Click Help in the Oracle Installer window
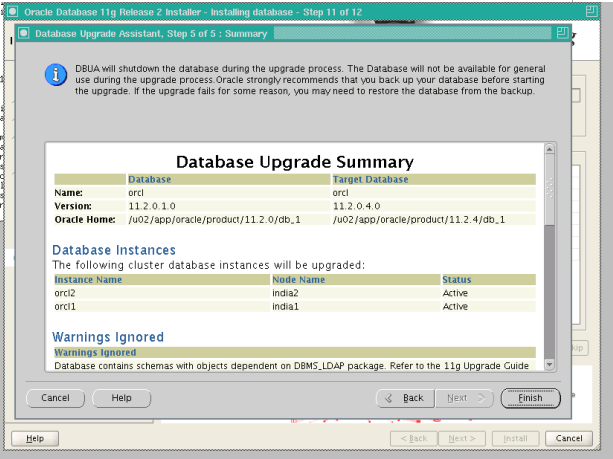 click(35, 439)
